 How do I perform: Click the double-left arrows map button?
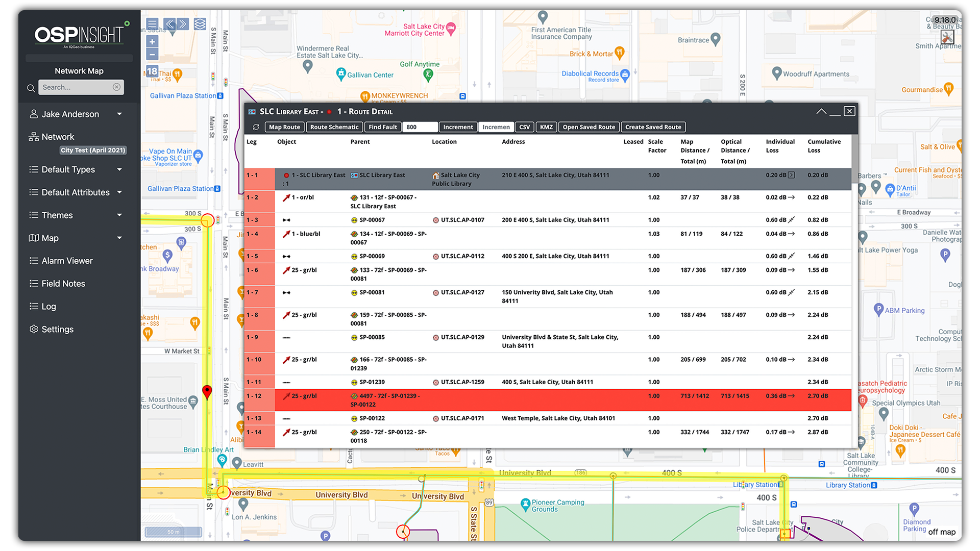[170, 24]
